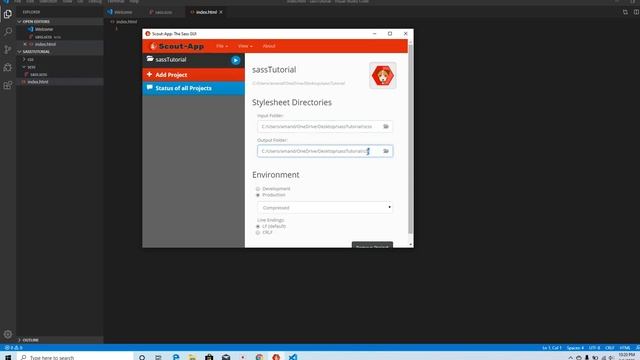Image resolution: width=640 pixels, height=360 pixels.
Task: Open the Scout-App About menu item
Action: point(269,46)
